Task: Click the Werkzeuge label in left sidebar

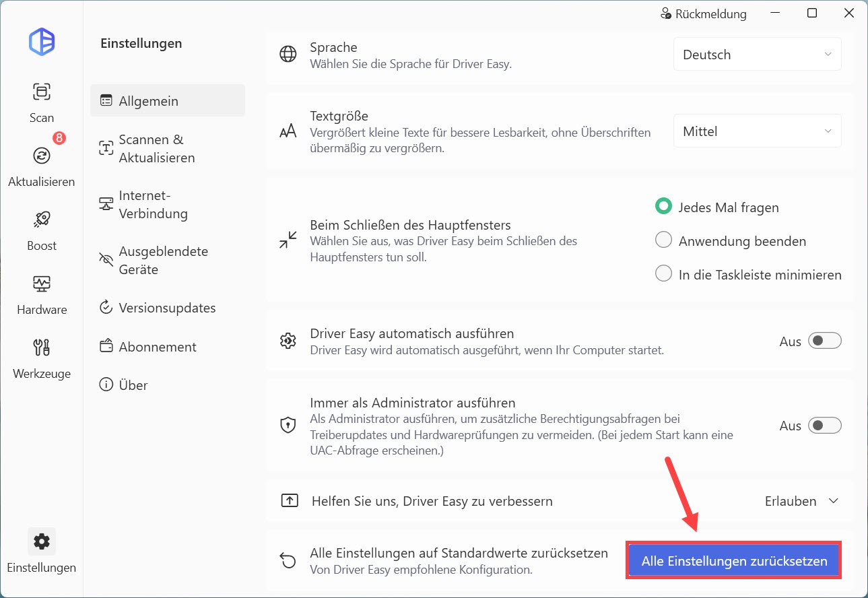Action: point(42,374)
